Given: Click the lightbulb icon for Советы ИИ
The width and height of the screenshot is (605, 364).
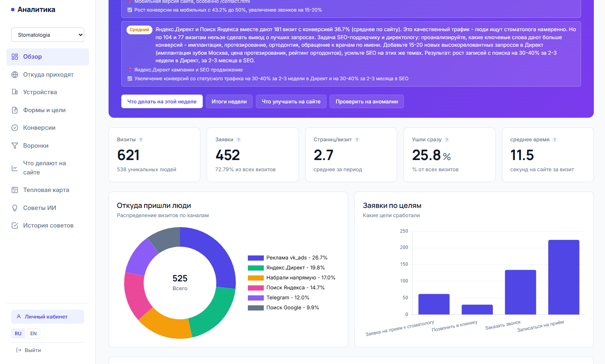Looking at the screenshot, I should (15, 208).
